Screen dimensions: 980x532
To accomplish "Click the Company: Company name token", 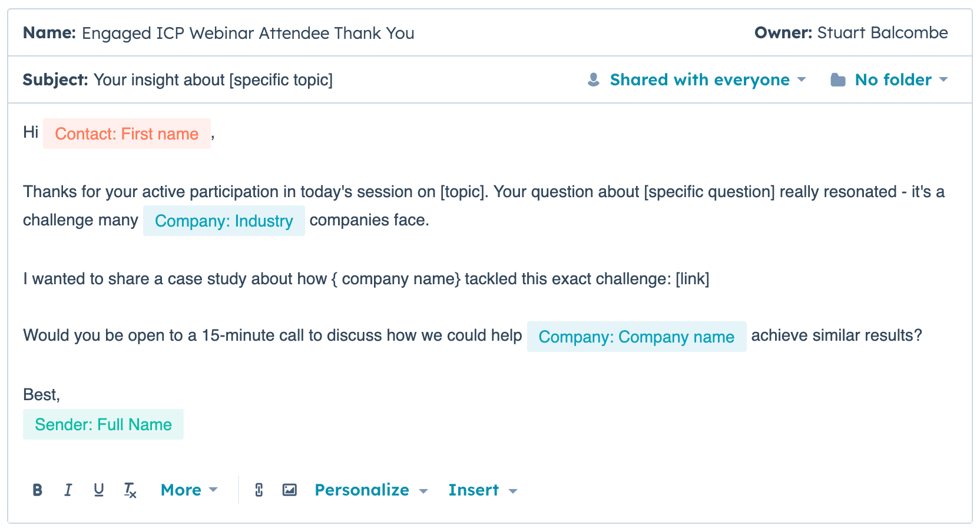I will pos(636,337).
